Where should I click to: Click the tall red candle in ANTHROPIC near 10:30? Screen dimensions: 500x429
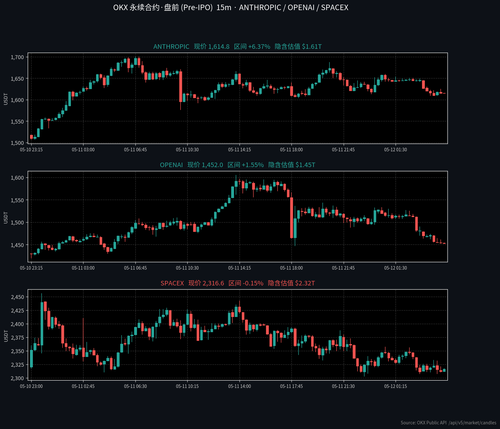[181, 87]
